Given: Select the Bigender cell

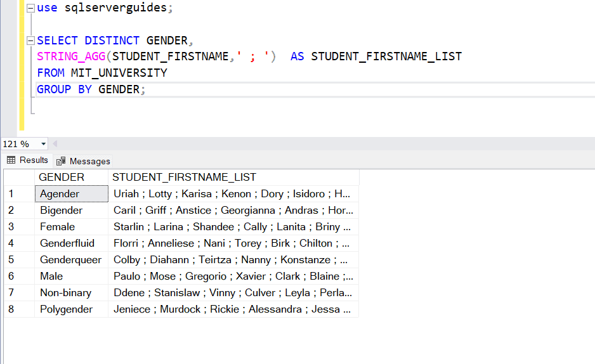Looking at the screenshot, I should (x=71, y=211).
